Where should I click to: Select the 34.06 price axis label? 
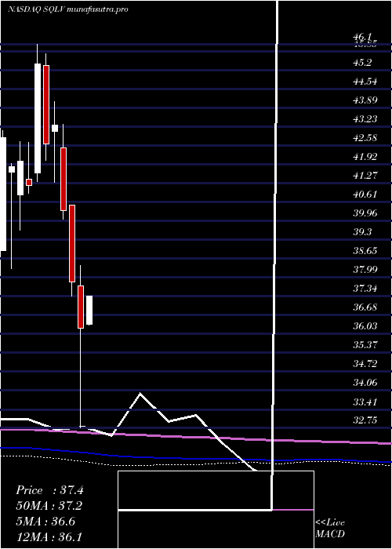point(365,383)
